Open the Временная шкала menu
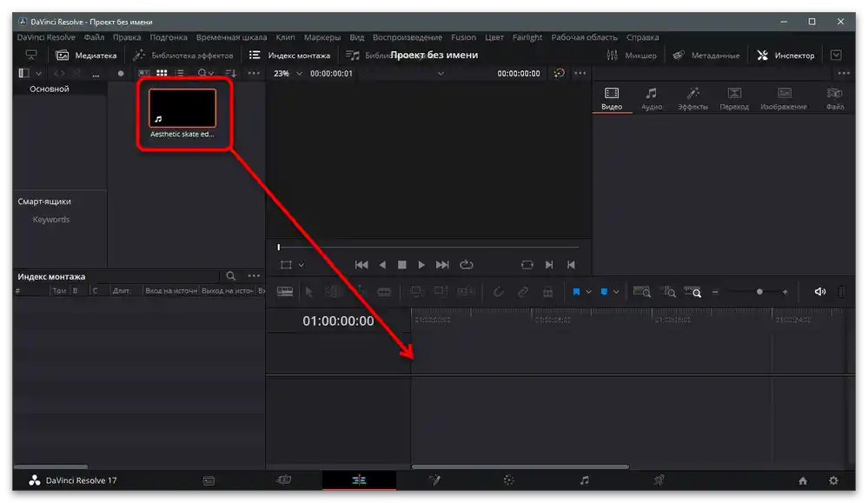Viewport: 868px width, 503px height. coord(231,37)
